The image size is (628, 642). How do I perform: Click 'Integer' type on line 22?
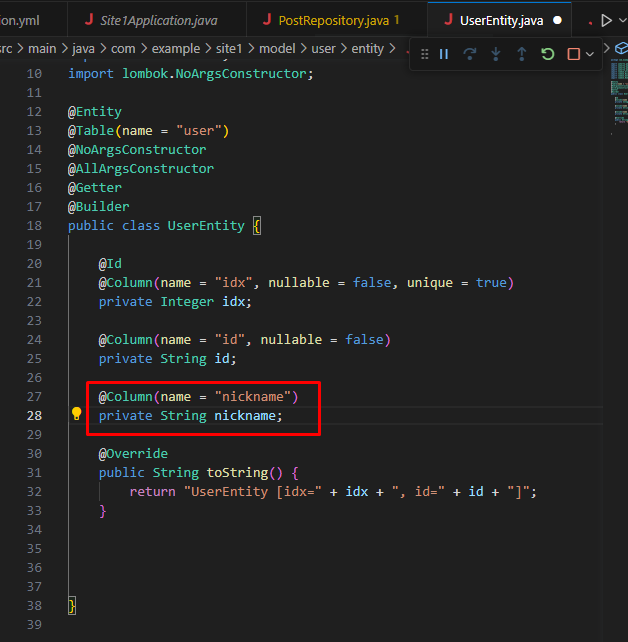(187, 301)
